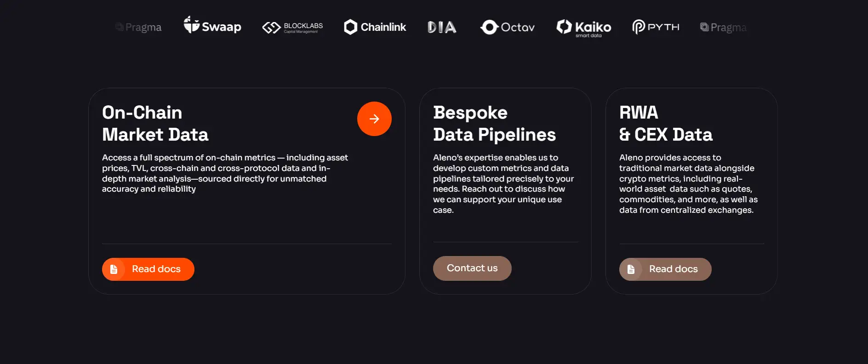
Task: Click the Pragma logo on far right
Action: coord(723,28)
